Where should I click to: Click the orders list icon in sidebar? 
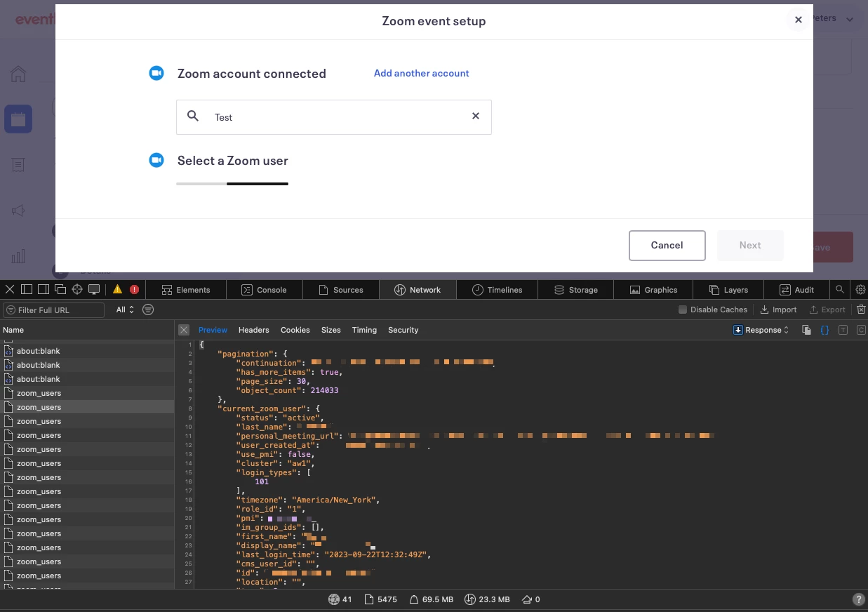(18, 165)
